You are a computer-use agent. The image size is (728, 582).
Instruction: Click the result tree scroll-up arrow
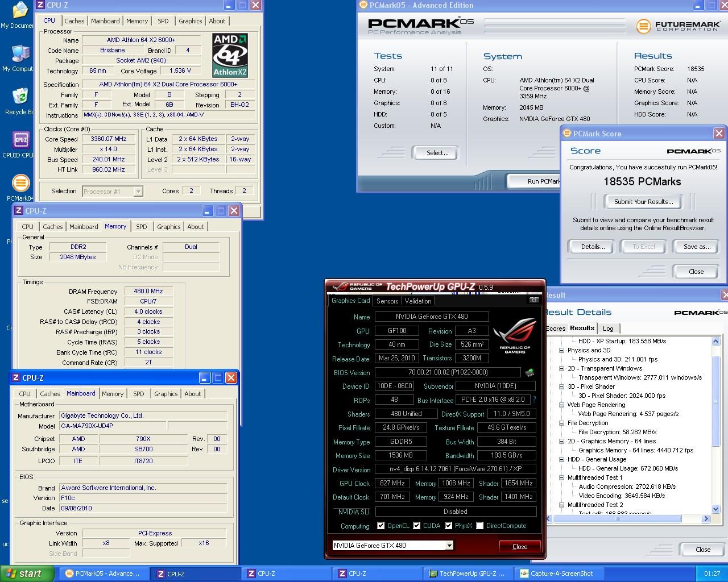click(716, 342)
